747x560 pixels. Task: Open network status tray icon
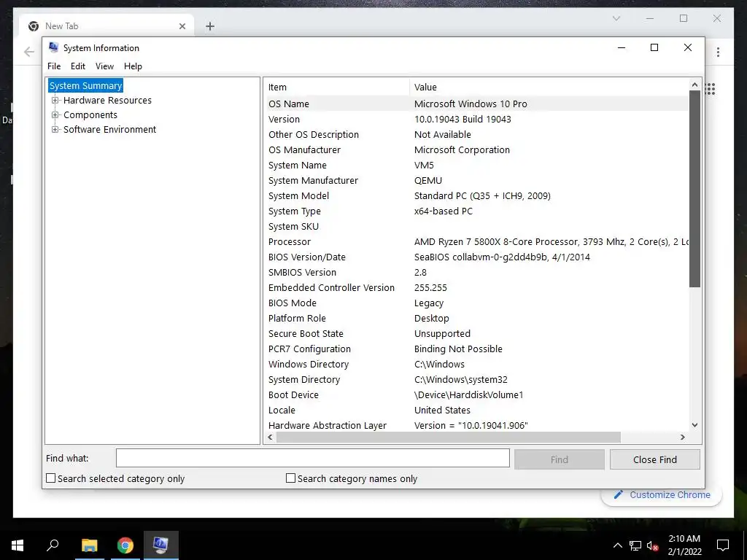(x=635, y=545)
